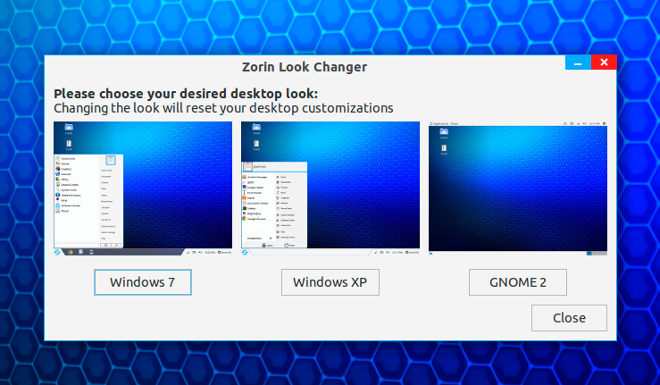The width and height of the screenshot is (660, 385).
Task: Click the GNOME 2 preview thumbnail
Action: (x=518, y=189)
